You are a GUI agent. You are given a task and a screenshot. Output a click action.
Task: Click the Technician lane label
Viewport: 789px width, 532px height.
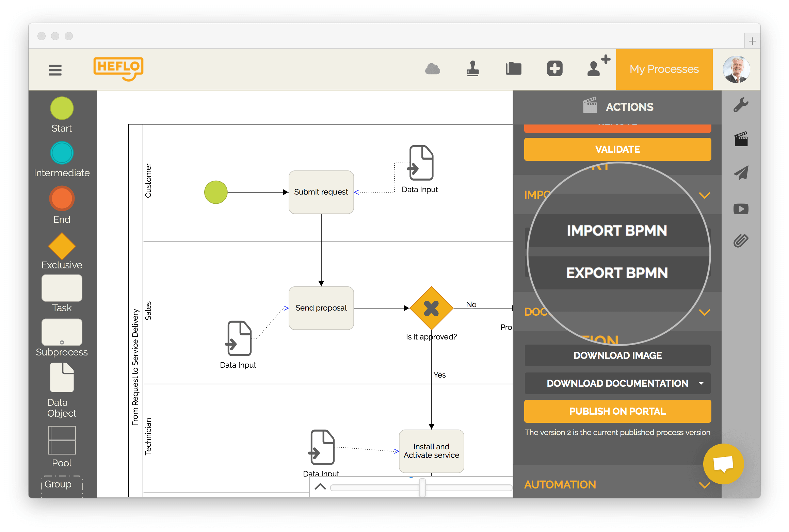coord(148,436)
